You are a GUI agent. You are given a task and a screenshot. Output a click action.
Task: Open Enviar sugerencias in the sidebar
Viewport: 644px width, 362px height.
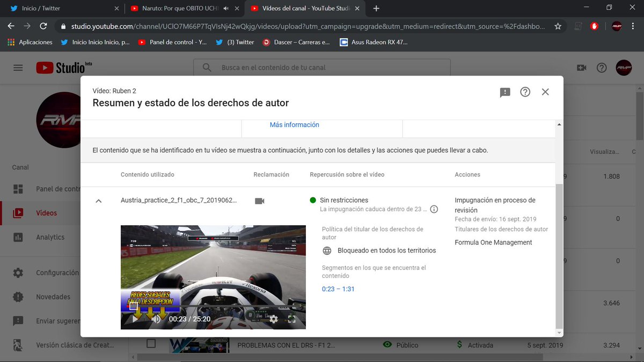pos(46,321)
